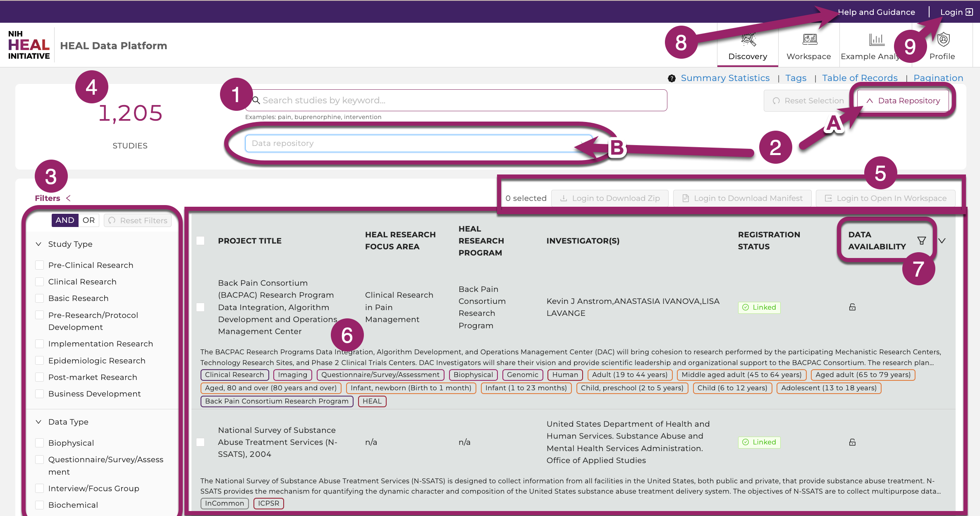Open Help and Guidance
The image size is (980, 516).
click(x=876, y=12)
